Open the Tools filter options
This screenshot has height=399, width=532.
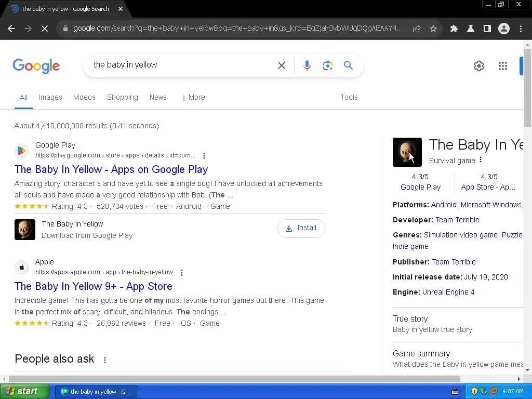(x=349, y=97)
